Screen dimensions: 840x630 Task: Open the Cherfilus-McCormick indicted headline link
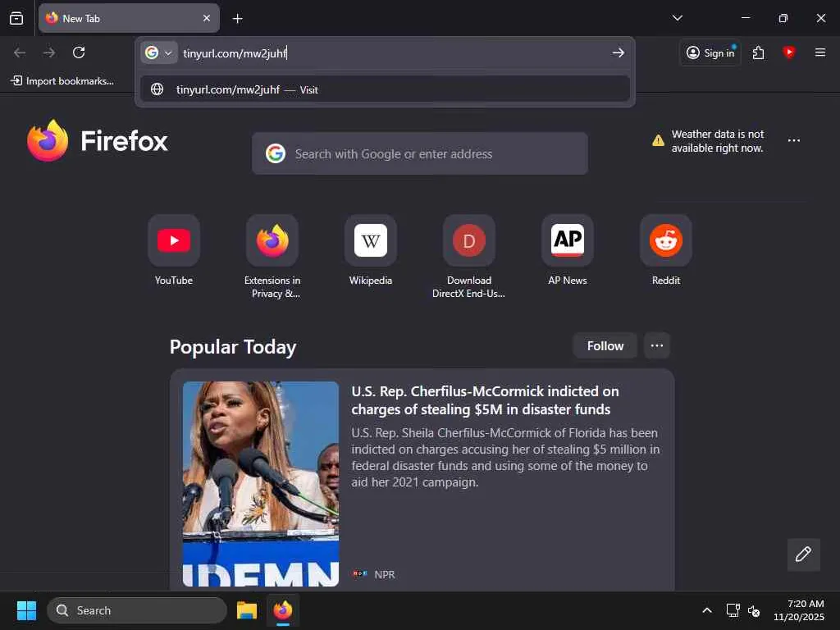coord(486,400)
